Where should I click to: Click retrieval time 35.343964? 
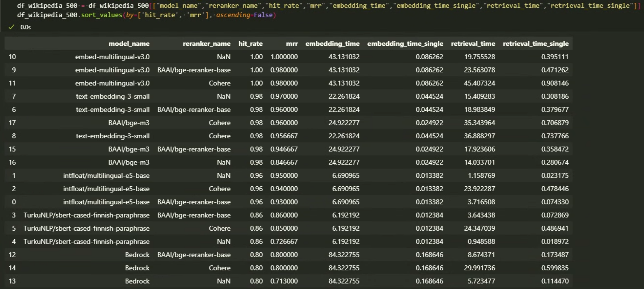pos(480,123)
